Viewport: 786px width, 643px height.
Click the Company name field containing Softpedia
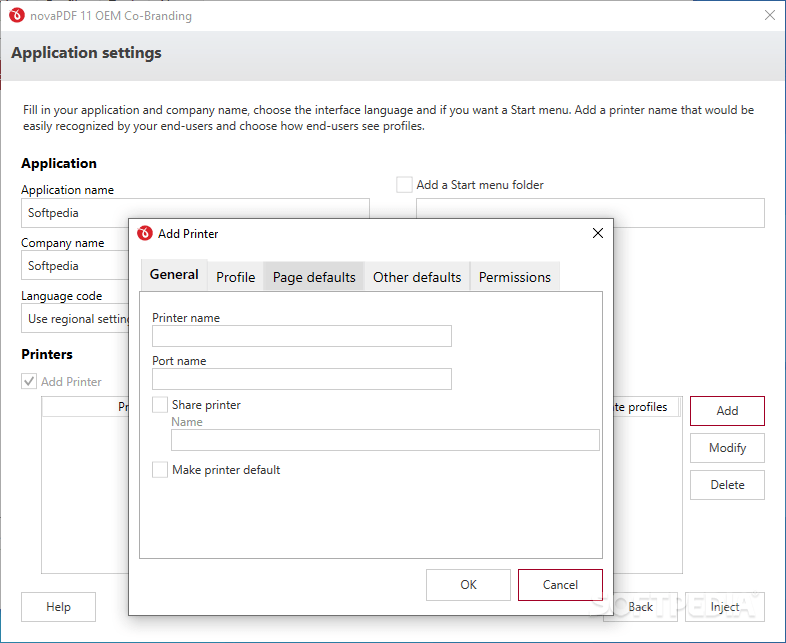coord(75,266)
